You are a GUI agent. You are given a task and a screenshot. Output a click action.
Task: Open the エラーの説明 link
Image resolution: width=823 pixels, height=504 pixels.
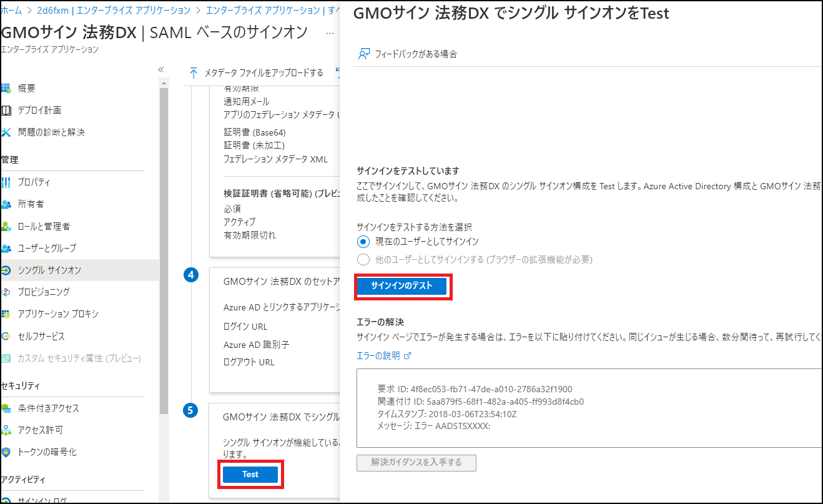pos(378,356)
